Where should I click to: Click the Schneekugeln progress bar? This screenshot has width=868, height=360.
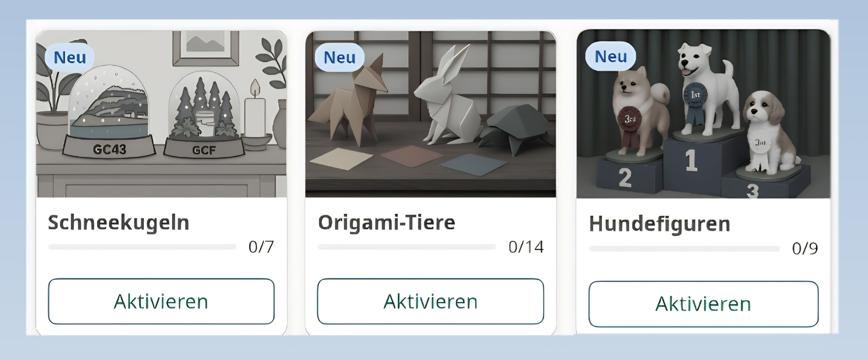tap(142, 247)
